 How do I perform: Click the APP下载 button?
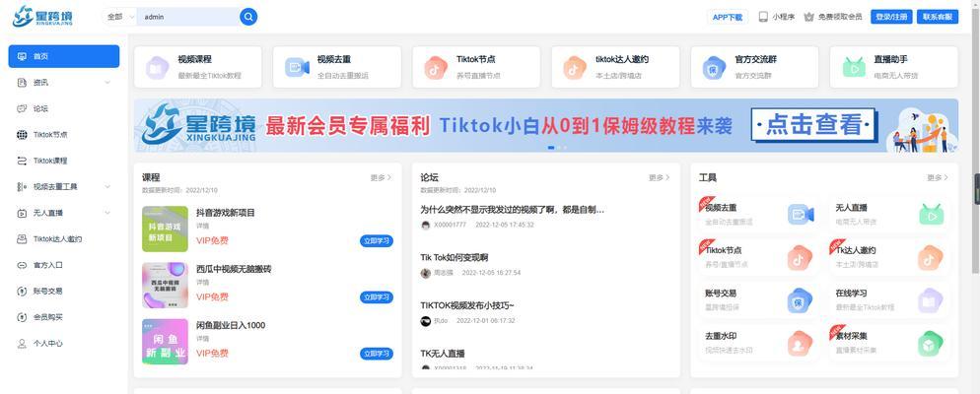click(x=728, y=17)
